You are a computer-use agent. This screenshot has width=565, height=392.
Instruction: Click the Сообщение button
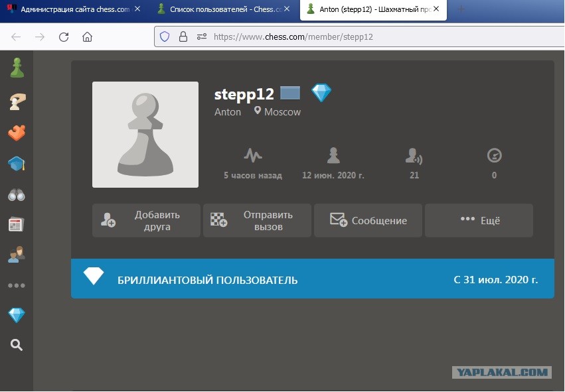(368, 220)
